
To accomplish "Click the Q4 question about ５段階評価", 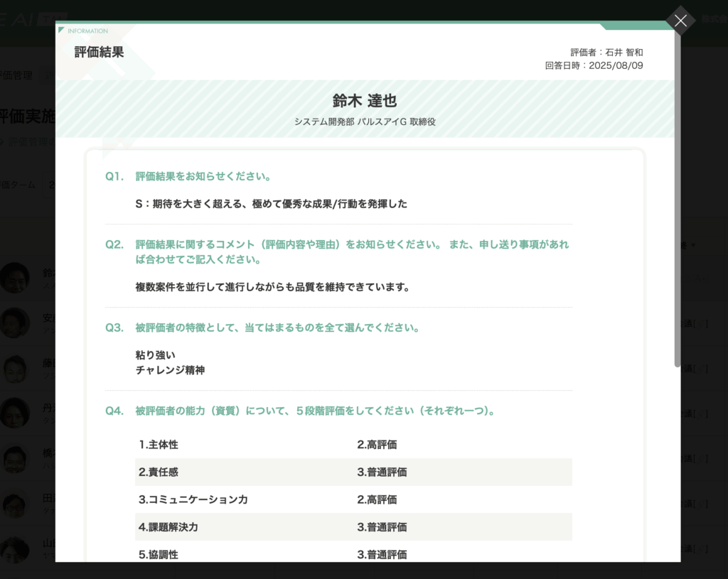I will [x=316, y=411].
